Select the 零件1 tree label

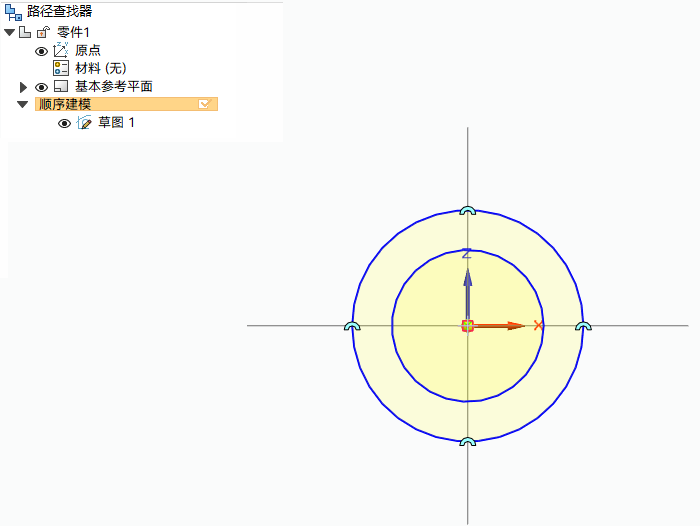[73, 32]
